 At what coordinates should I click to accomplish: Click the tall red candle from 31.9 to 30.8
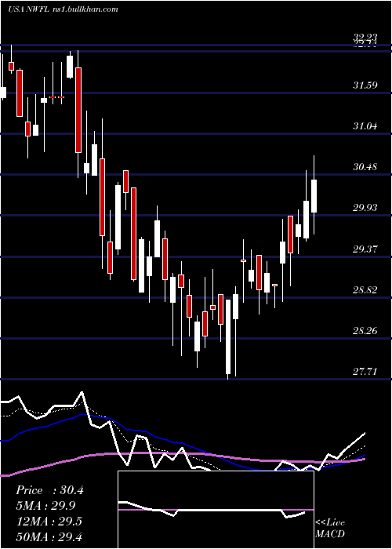tap(78, 110)
